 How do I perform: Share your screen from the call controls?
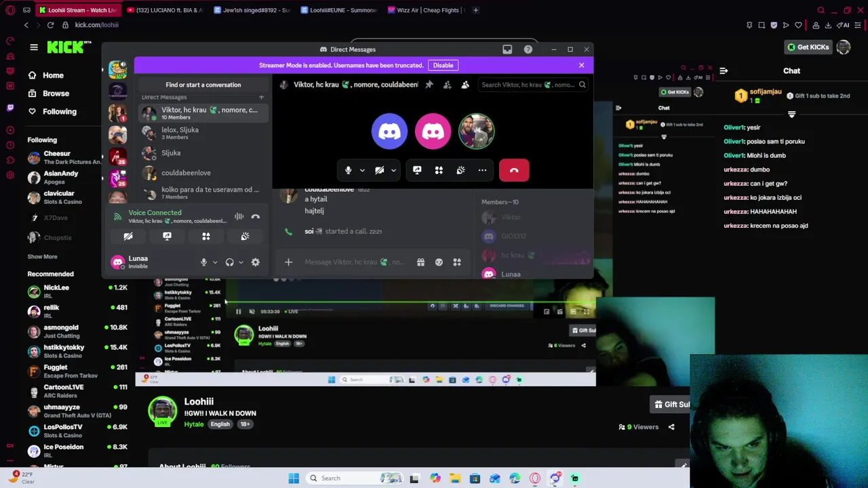click(417, 170)
